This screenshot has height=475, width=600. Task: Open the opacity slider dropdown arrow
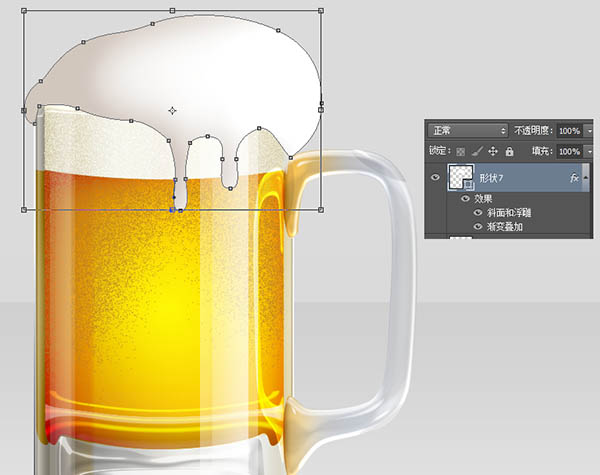[x=589, y=131]
